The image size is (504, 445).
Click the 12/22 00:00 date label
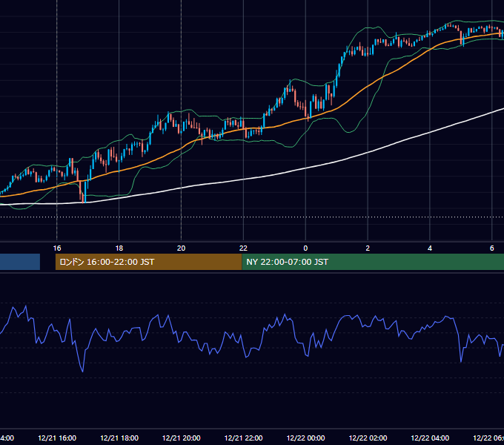click(x=305, y=438)
